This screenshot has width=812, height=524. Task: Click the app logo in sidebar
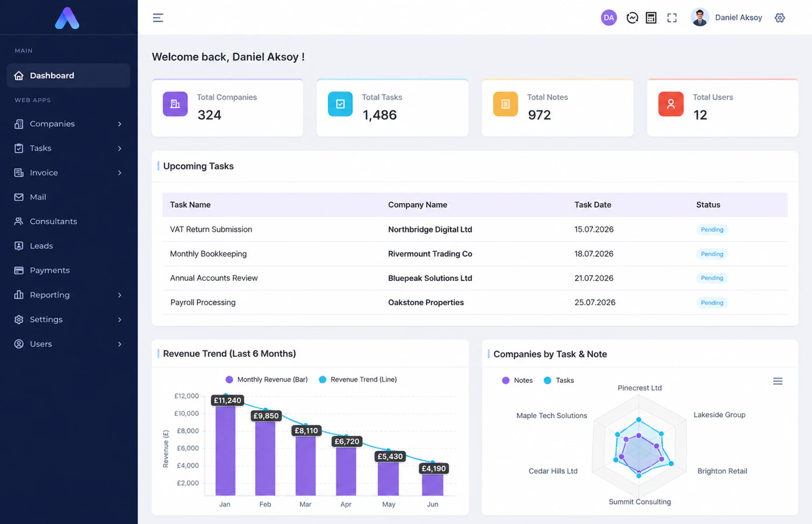67,18
